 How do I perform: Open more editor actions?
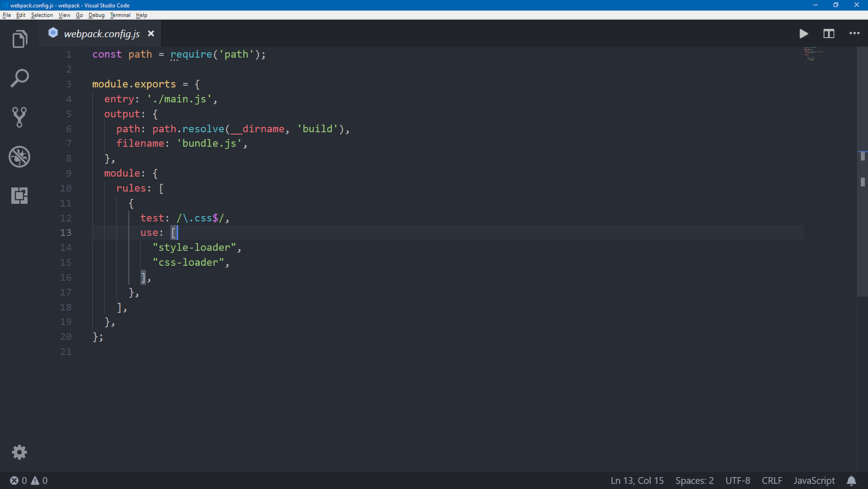click(854, 34)
